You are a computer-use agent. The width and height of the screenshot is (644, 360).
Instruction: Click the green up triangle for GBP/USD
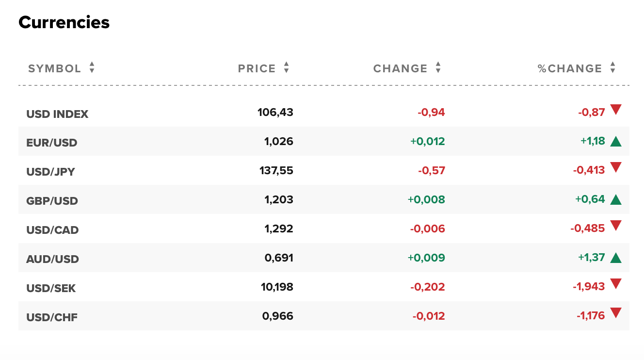(x=616, y=198)
